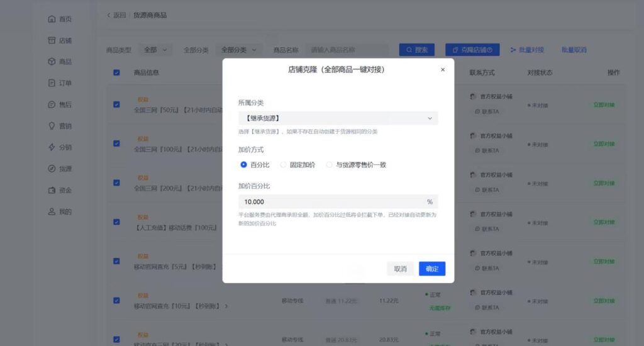The width and height of the screenshot is (644, 346).
Task: Click the 克隆店铺 button
Action: pos(472,50)
